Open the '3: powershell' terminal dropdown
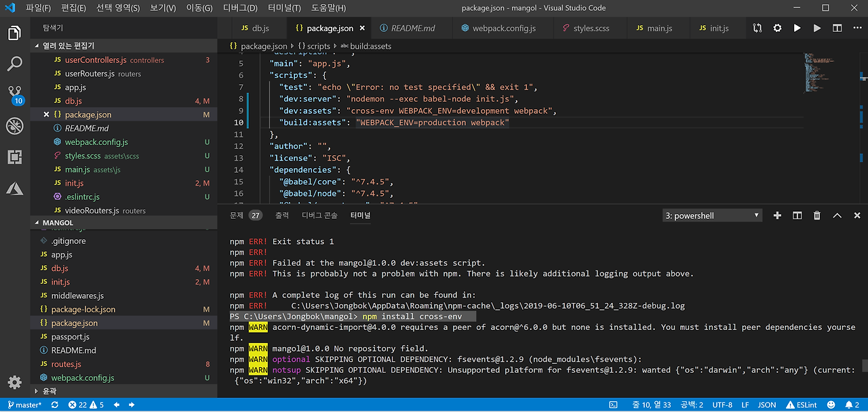868x412 pixels. pyautogui.click(x=712, y=215)
